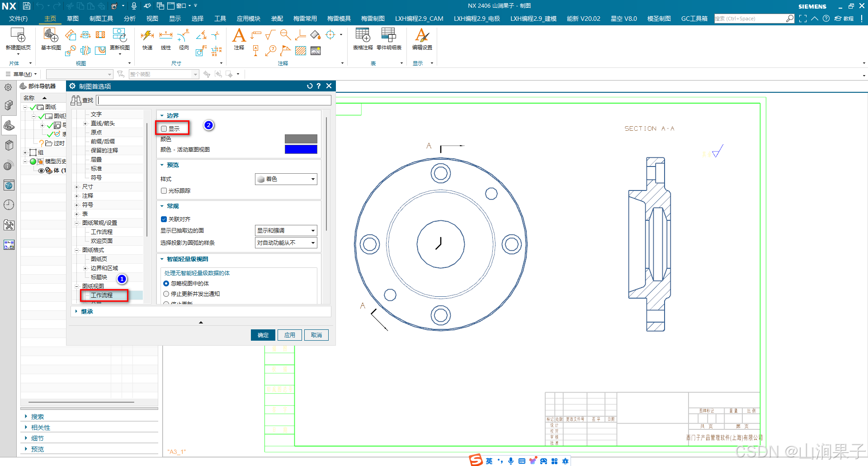This screenshot has width=868, height=466.
Task: Switch to the 草图 ribbon tab
Action: pyautogui.click(x=73, y=19)
